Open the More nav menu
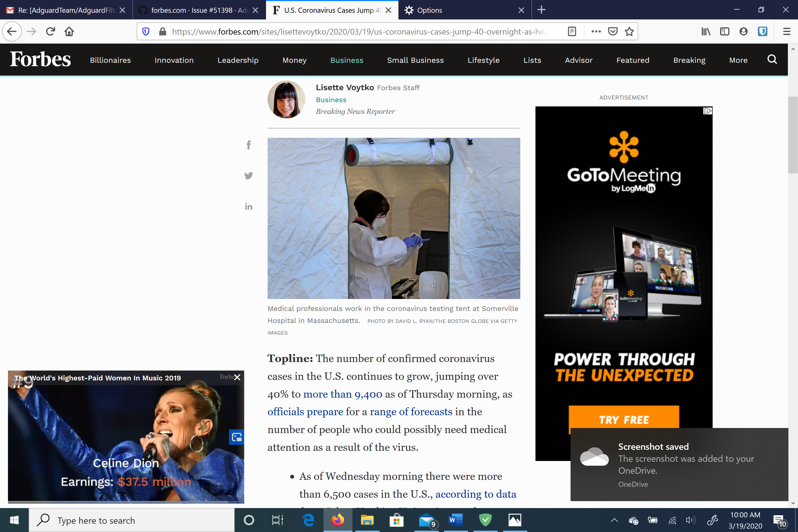The image size is (798, 532). [x=738, y=60]
